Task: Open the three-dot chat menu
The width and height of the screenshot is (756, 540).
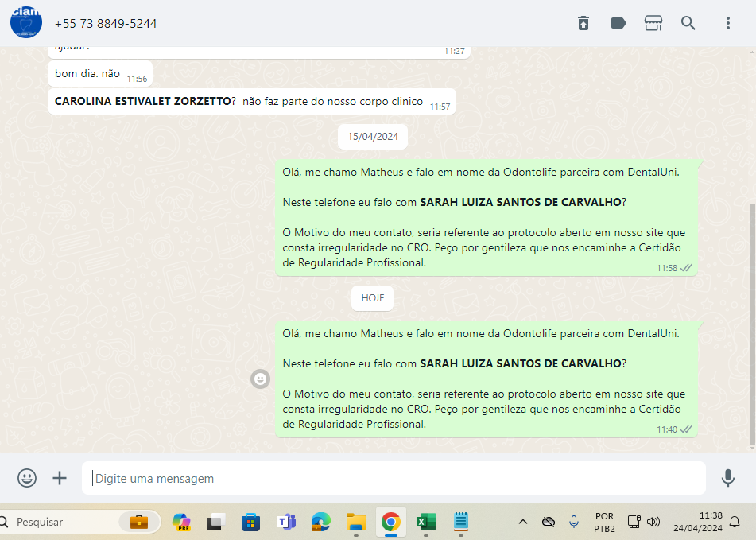Action: (727, 23)
